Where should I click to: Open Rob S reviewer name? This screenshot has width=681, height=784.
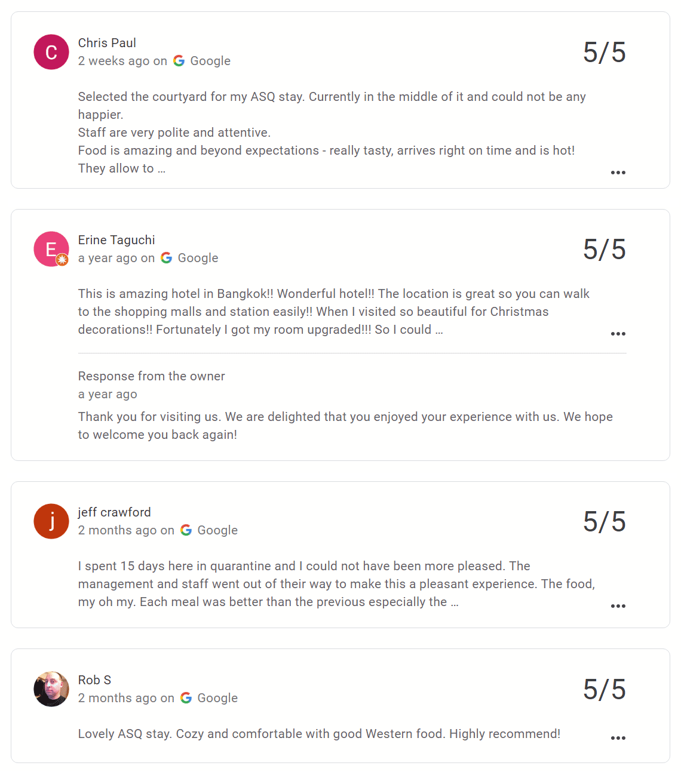click(94, 680)
